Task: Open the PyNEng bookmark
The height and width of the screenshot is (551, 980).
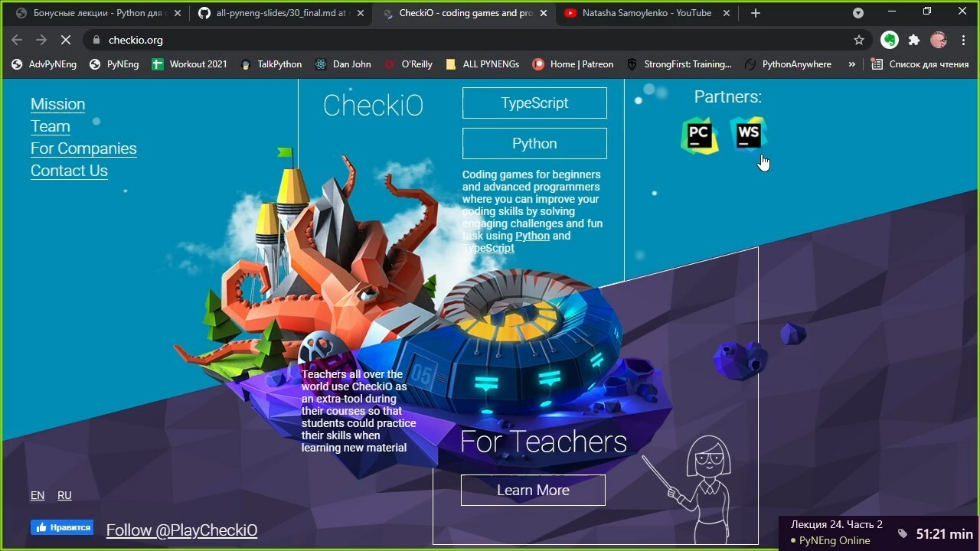Action: point(114,64)
